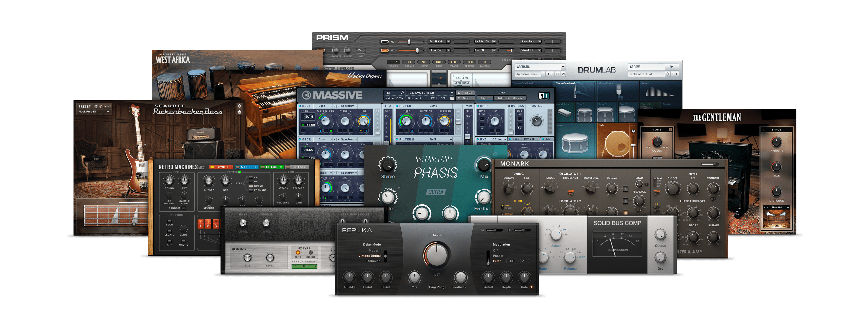Screen dimensions: 868x326
Task: Open the ARP/CHORD tab in Retro Machines
Action: (246, 167)
